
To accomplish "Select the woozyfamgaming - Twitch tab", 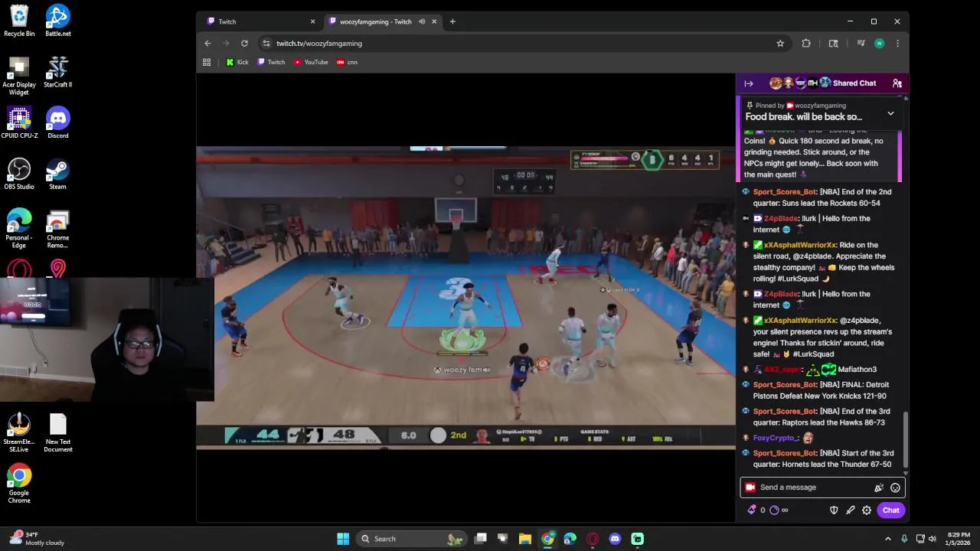I will pos(375,21).
